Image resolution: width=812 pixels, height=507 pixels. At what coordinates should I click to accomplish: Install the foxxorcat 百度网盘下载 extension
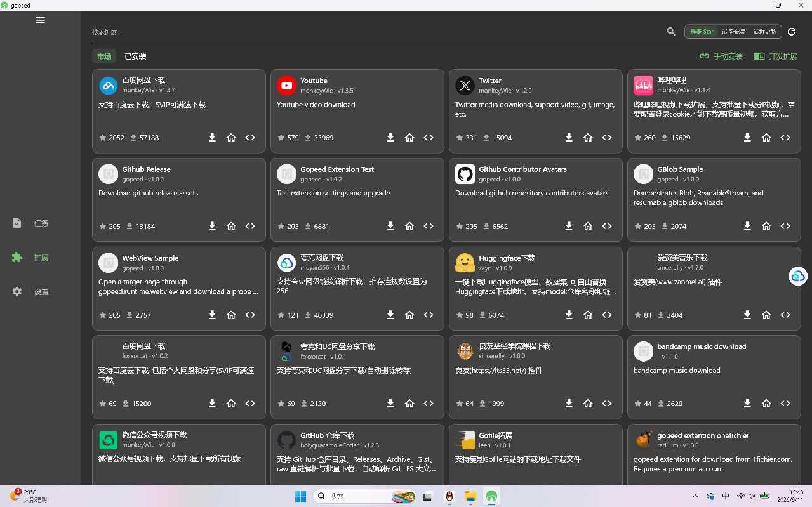212,404
